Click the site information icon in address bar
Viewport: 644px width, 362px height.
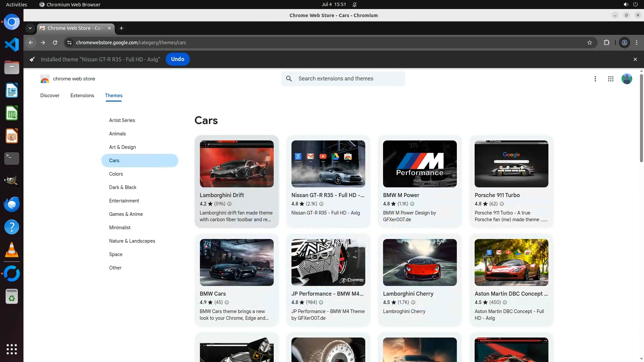[x=69, y=43]
